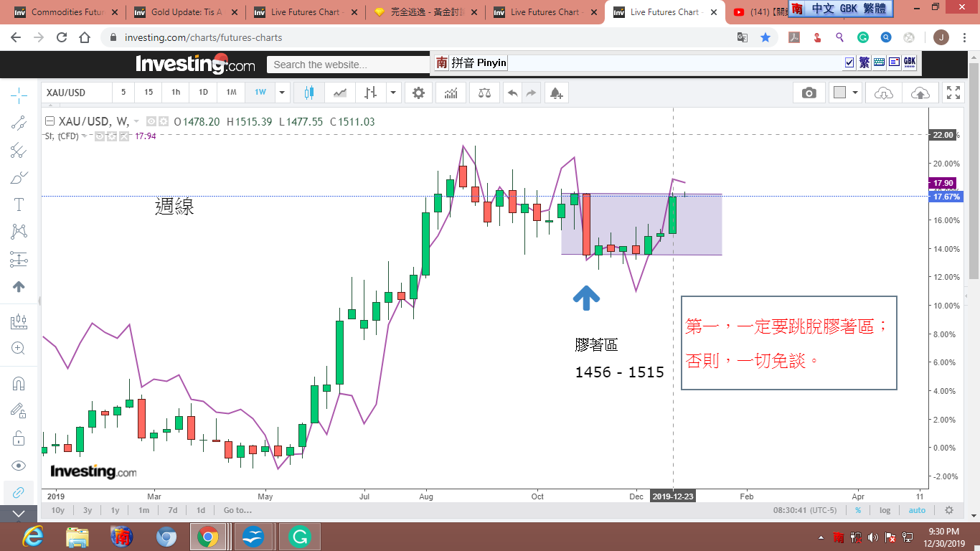Click the link drawings icon in sidebar
980x551 pixels.
point(19,493)
